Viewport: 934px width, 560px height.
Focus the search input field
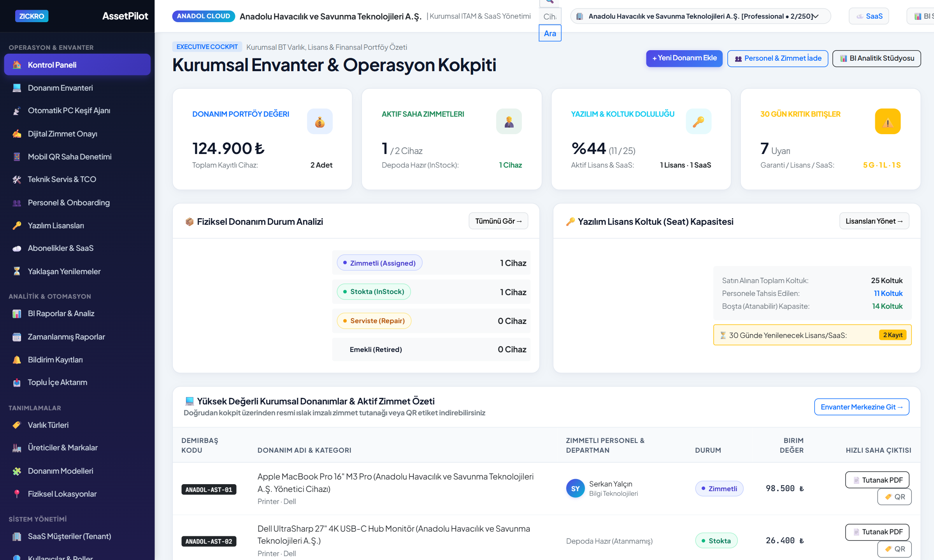coord(550,17)
